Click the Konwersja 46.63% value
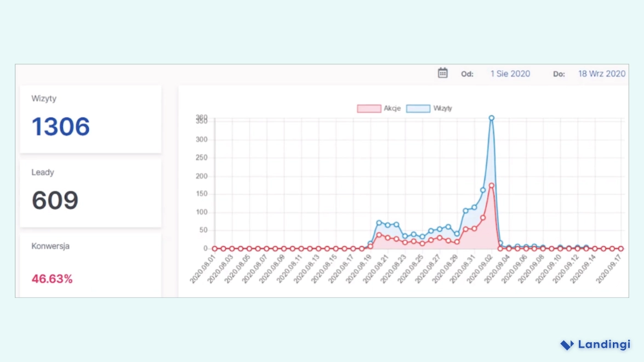The image size is (644, 362). point(52,279)
